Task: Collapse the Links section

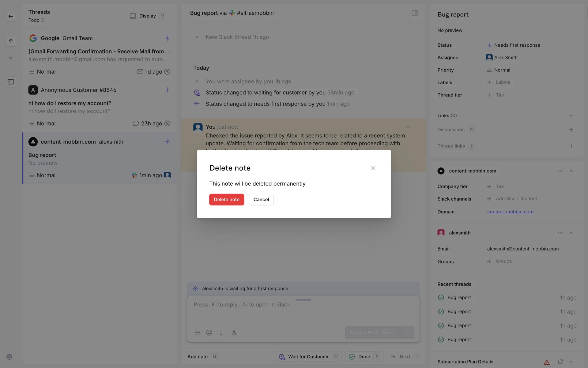Action: click(x=571, y=116)
